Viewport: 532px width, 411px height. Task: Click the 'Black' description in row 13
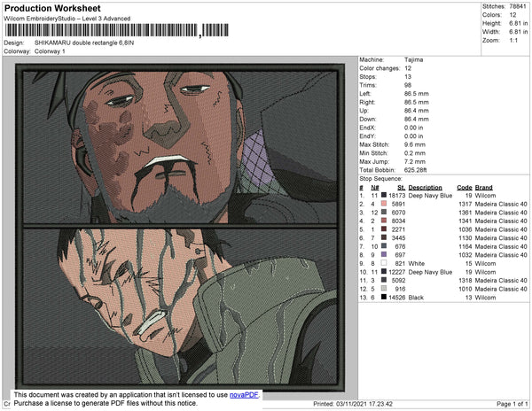[x=416, y=297]
